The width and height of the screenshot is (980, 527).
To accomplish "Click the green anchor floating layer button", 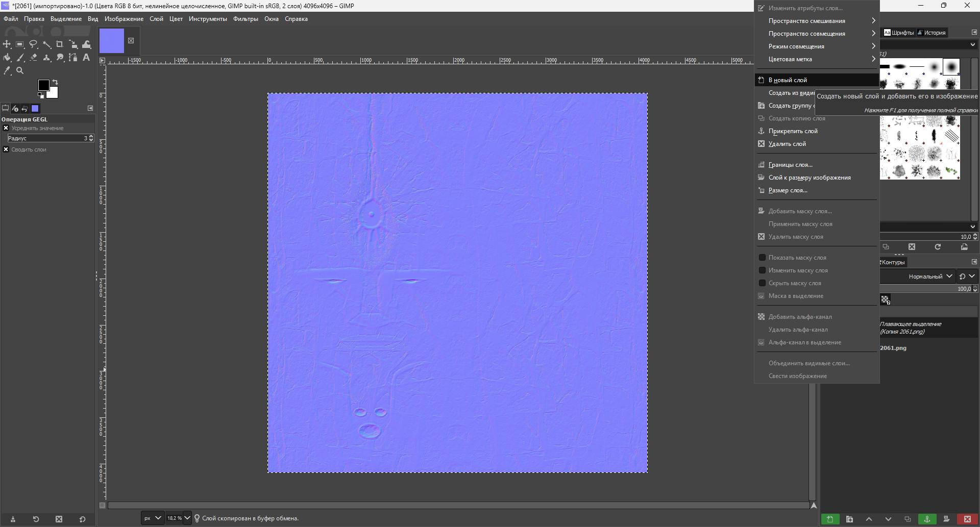I will pyautogui.click(x=927, y=519).
